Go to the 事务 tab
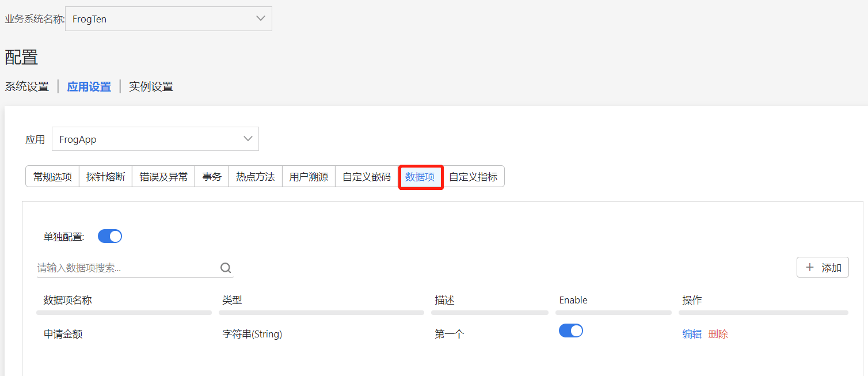868x376 pixels. click(212, 177)
